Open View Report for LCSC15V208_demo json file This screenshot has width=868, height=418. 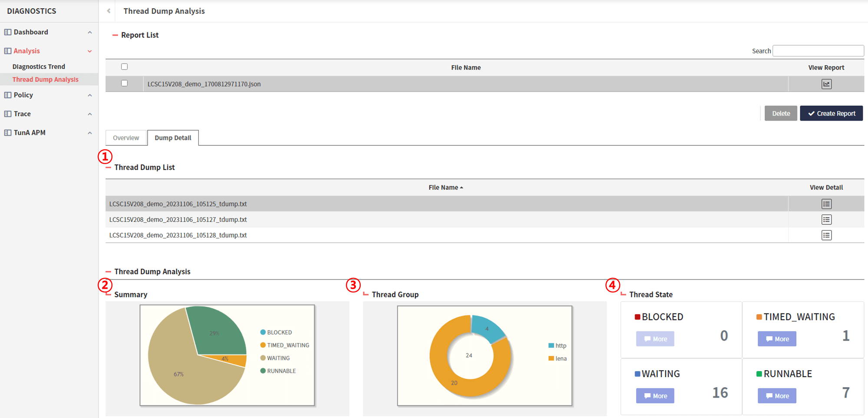pyautogui.click(x=826, y=84)
